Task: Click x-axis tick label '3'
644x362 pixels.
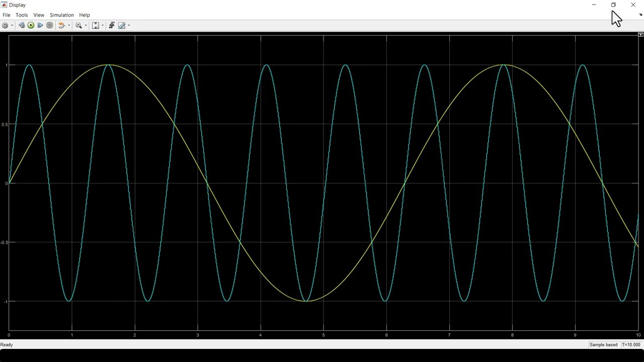Action: 198,335
